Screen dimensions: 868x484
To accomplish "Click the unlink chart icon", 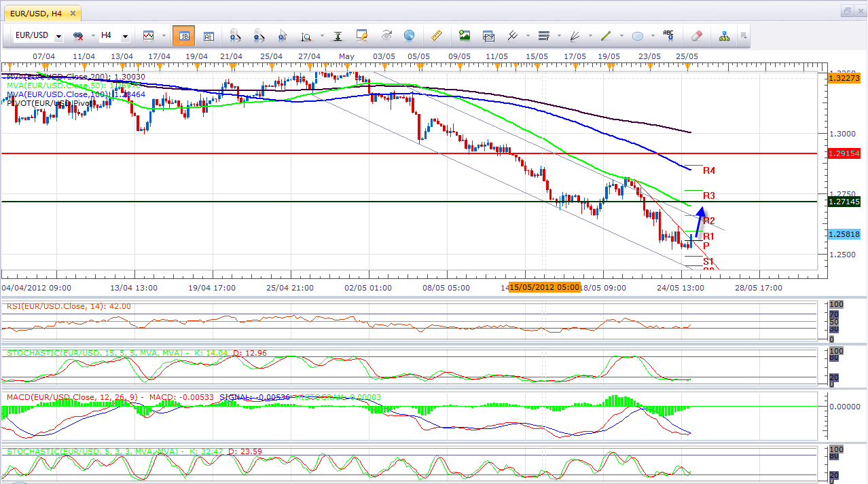I will click(x=79, y=35).
